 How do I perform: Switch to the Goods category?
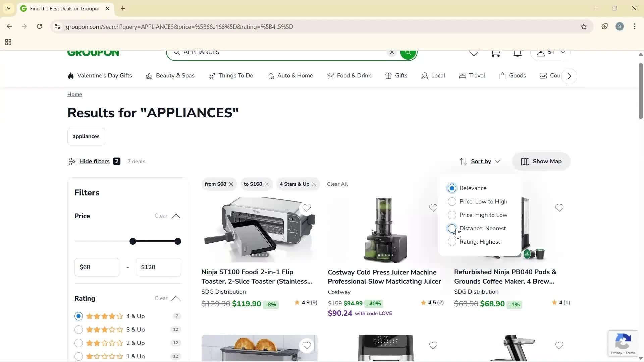point(518,75)
